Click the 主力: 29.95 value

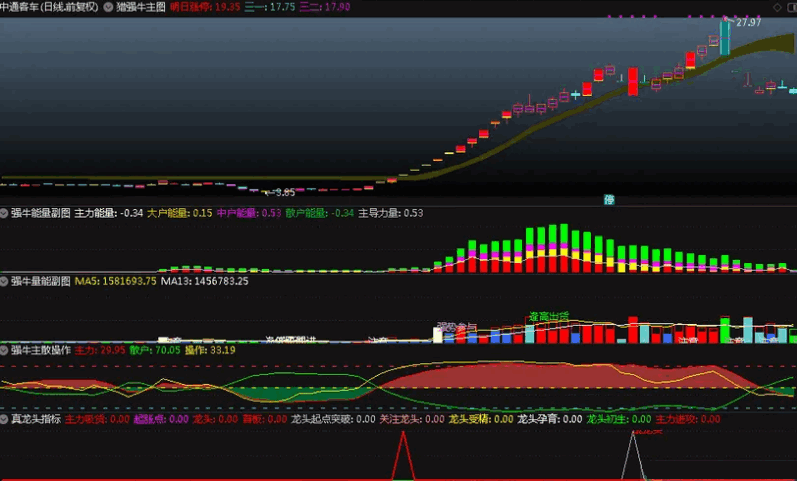point(100,350)
